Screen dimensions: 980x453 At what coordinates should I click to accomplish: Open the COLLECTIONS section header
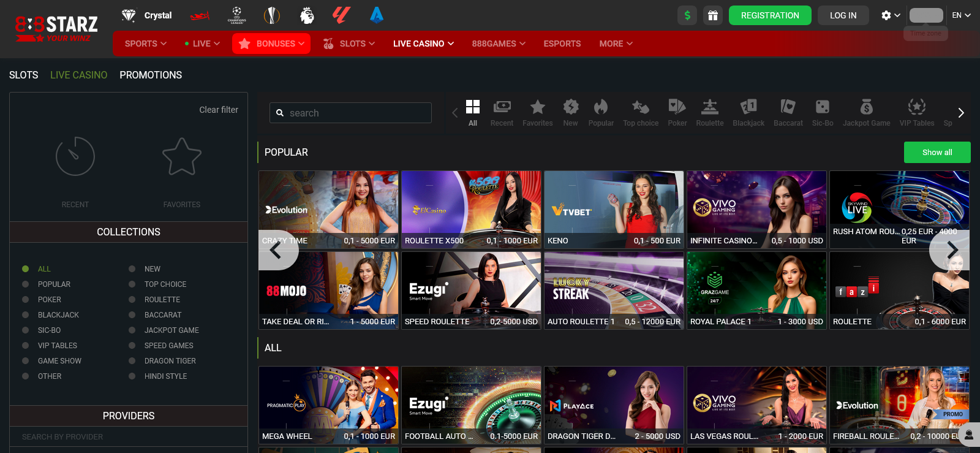click(x=129, y=232)
